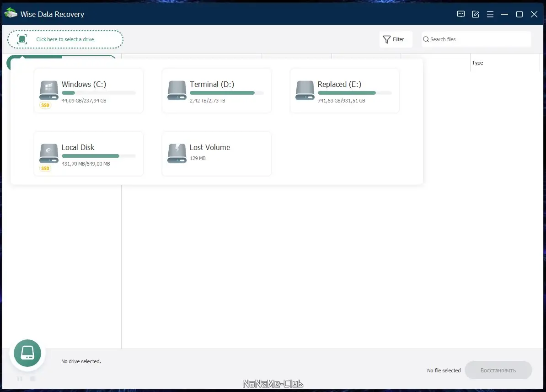Click the funnel filter icon
The height and width of the screenshot is (392, 546).
pyautogui.click(x=386, y=39)
